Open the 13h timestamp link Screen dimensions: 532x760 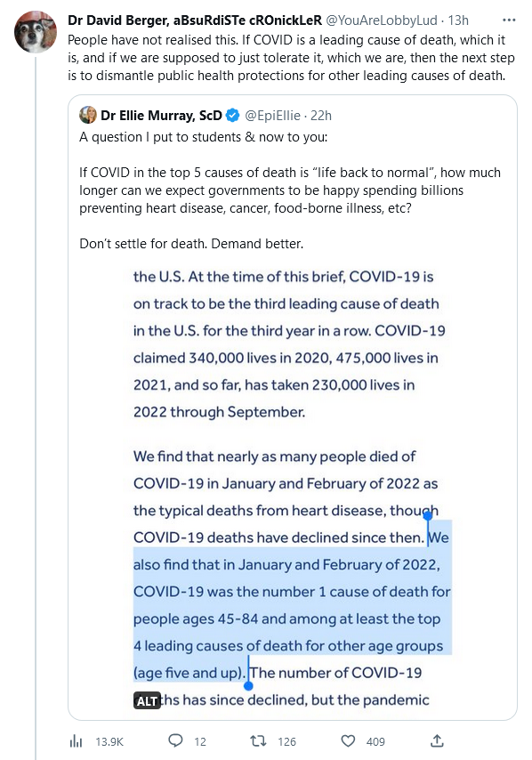[x=458, y=20]
